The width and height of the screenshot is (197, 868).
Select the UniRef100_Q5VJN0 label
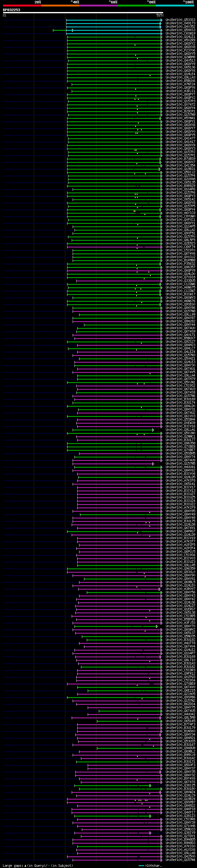[180, 433]
